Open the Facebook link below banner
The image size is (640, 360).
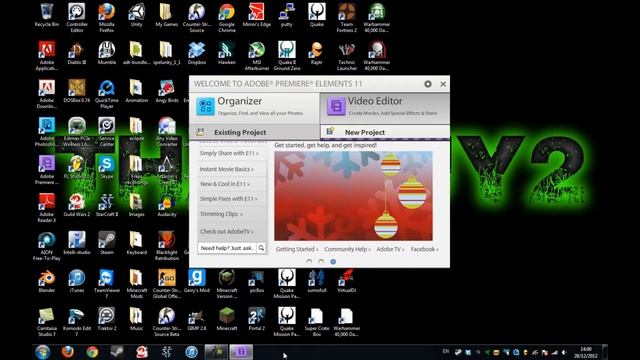424,249
